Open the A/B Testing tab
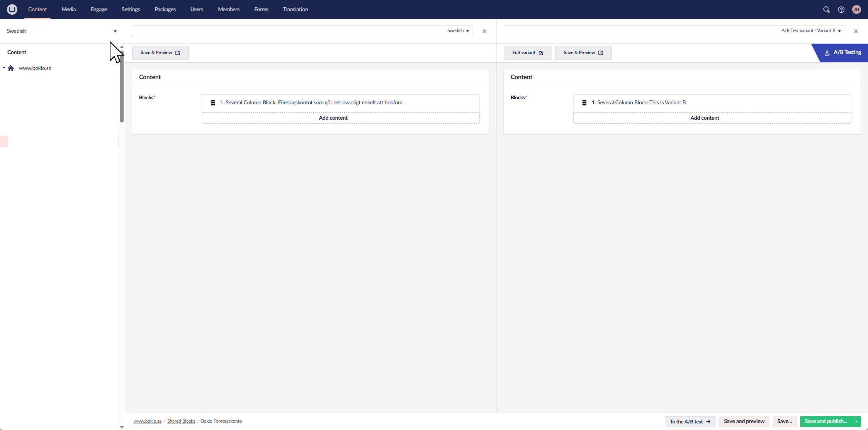Screen dimensions: 868x430 843,53
